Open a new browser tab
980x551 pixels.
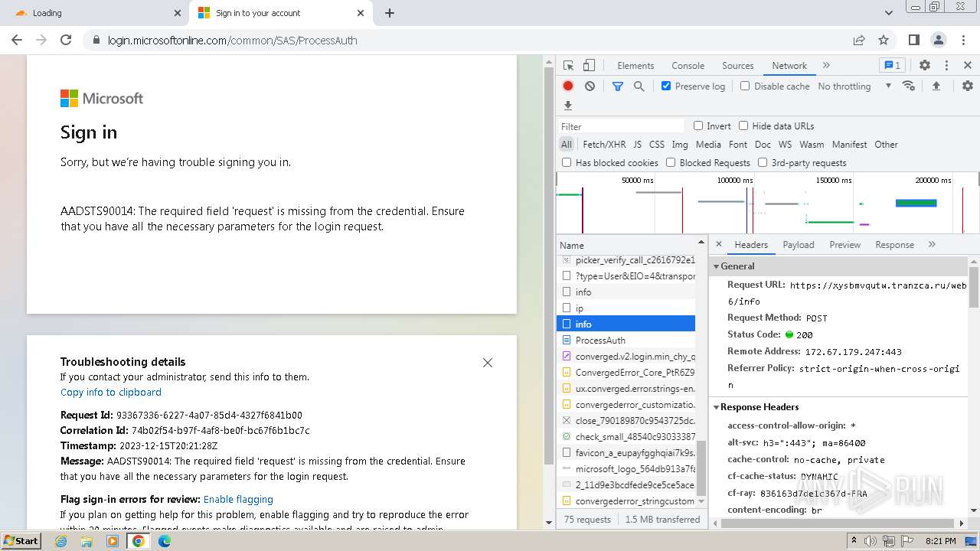pos(390,13)
